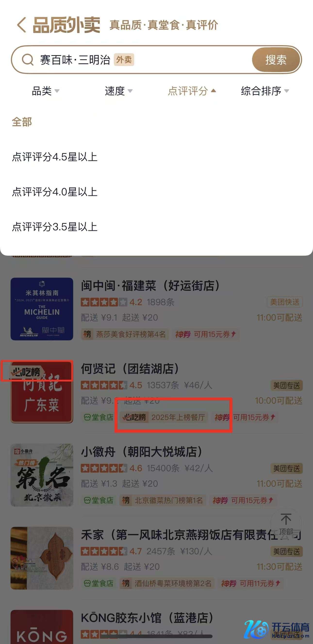Image resolution: width=313 pixels, height=644 pixels.
Task: Select 点评评分4.5星以上 option
Action: (55, 157)
